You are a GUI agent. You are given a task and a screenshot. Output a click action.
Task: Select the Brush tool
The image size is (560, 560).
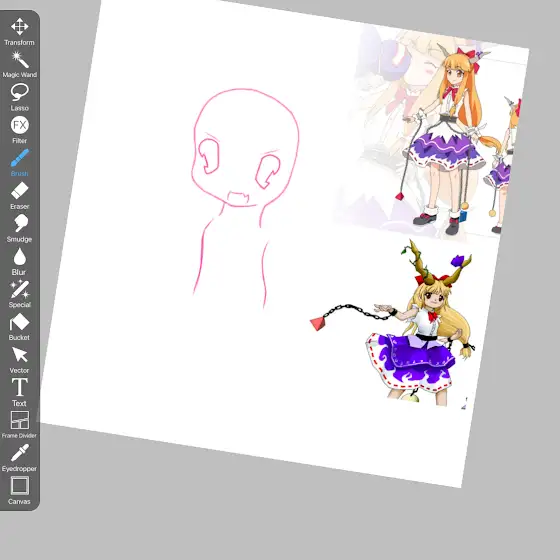point(19,163)
